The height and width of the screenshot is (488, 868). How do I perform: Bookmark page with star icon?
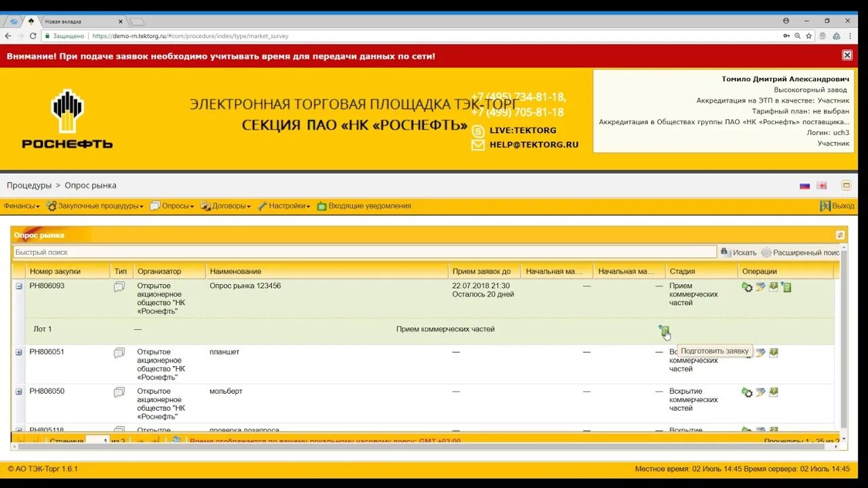click(809, 36)
